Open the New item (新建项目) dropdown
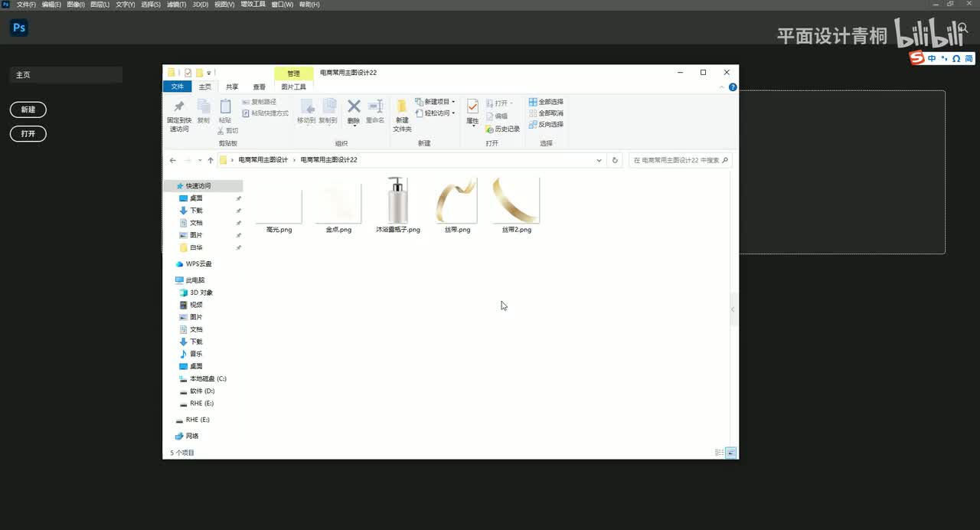Screen dimensions: 980x530 coord(435,102)
